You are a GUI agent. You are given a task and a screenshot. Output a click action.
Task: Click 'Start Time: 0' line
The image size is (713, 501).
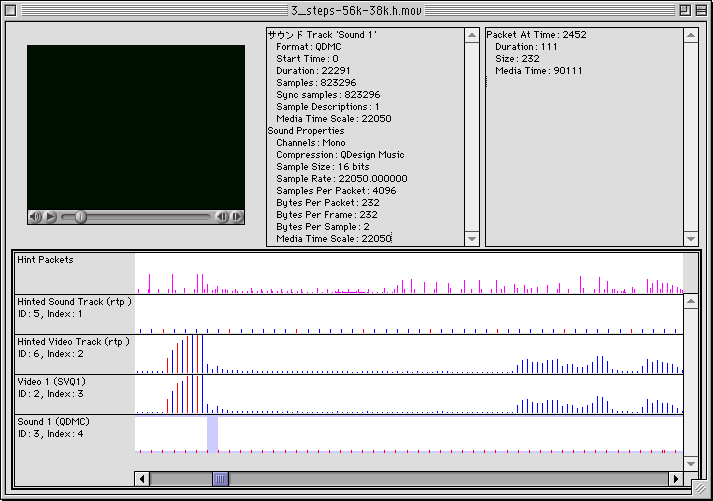307,59
